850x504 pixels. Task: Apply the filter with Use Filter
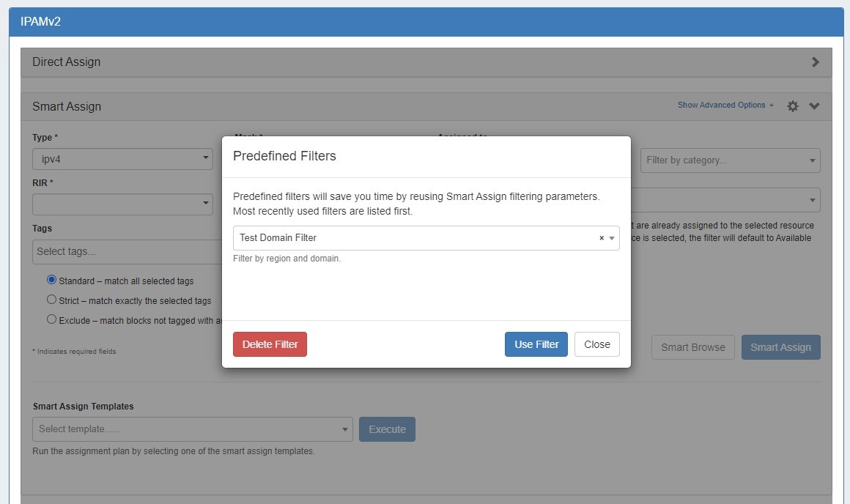pos(536,344)
